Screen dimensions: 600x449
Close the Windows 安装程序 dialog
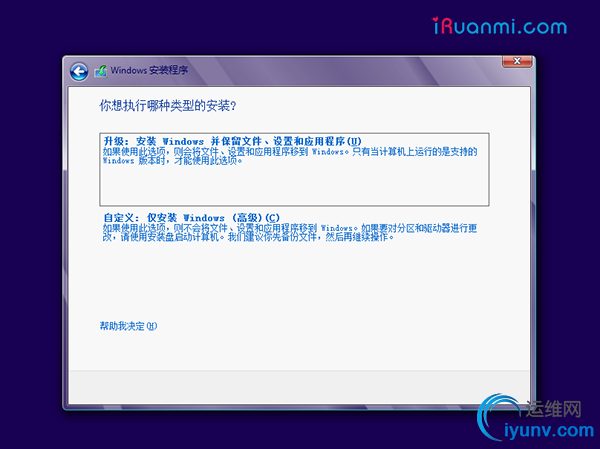pyautogui.click(x=517, y=61)
